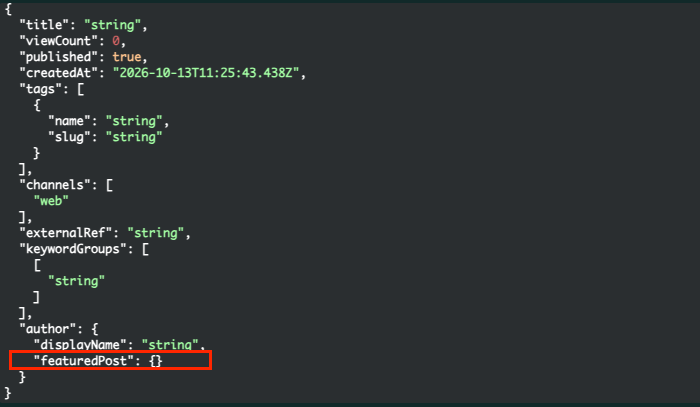The width and height of the screenshot is (700, 407).
Task: Click the "slug" string value
Action: (x=134, y=137)
